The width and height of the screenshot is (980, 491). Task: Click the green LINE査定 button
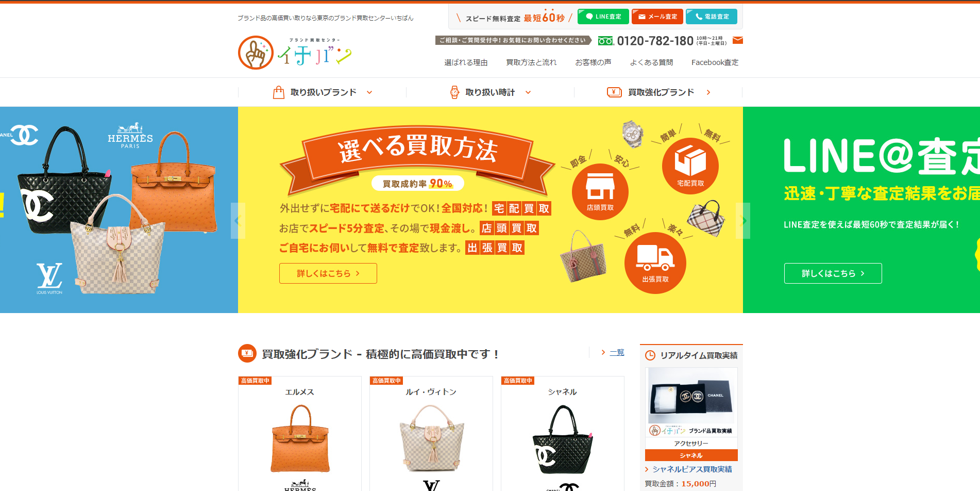[603, 17]
